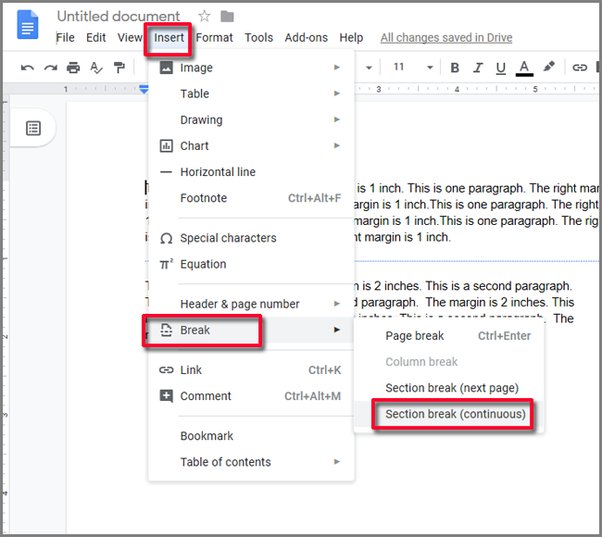Open the font dropdown arrow left of font size
The width and height of the screenshot is (602, 537).
point(369,68)
